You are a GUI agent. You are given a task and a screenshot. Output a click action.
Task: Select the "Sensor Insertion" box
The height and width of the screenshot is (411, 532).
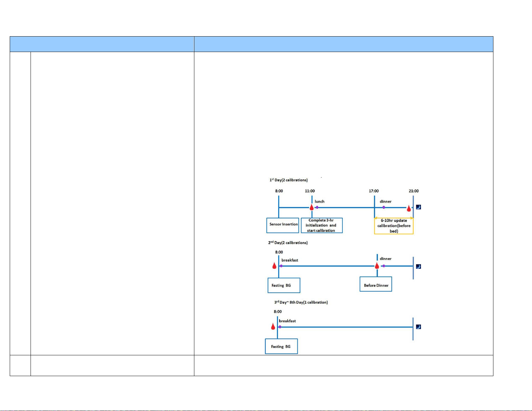[x=283, y=225]
